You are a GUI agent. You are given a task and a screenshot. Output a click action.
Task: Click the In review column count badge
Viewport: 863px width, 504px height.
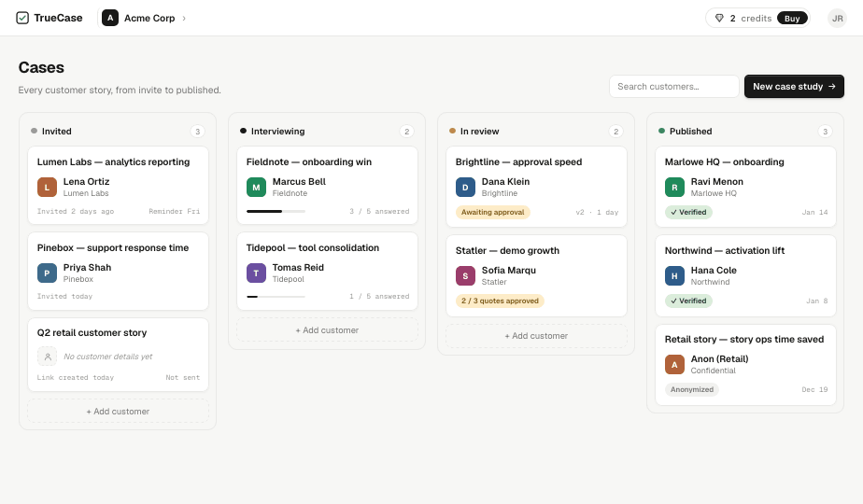tap(615, 132)
